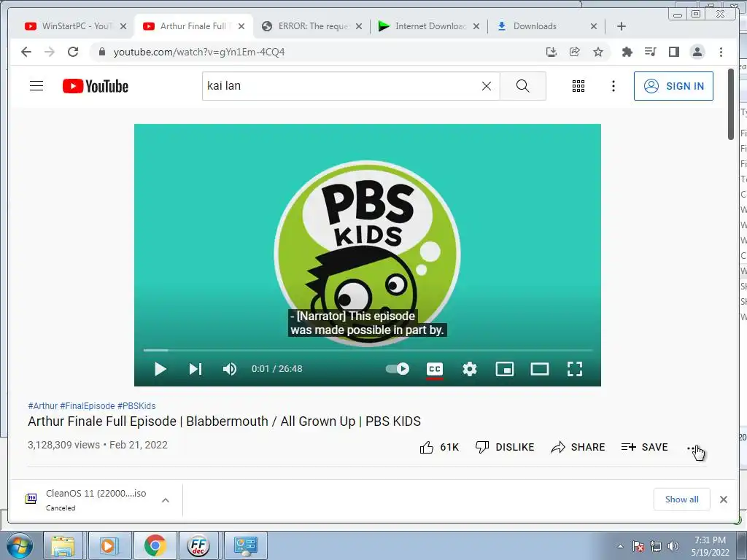Viewport: 747px width, 560px height.
Task: Toggle closed captions off
Action: click(x=435, y=369)
